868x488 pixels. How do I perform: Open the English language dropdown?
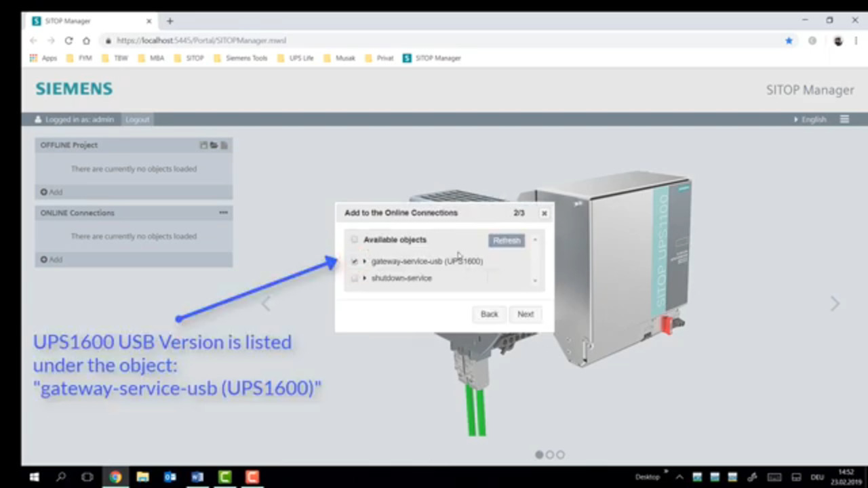810,119
